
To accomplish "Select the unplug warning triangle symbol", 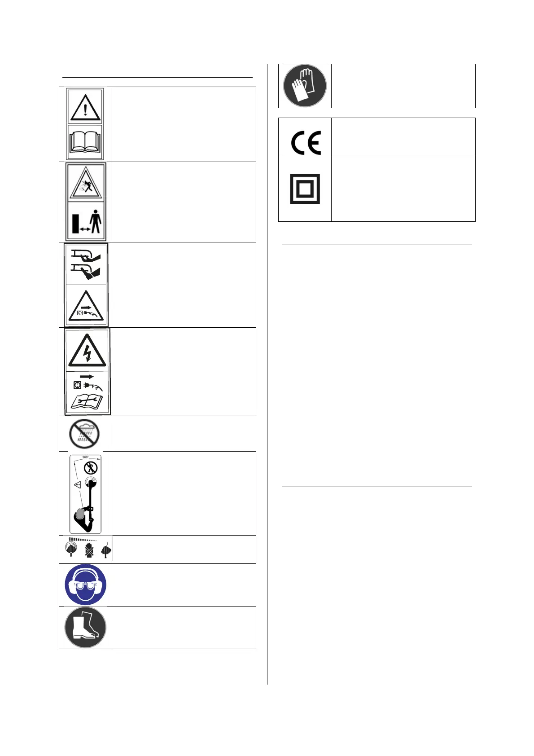I will pos(86,307).
